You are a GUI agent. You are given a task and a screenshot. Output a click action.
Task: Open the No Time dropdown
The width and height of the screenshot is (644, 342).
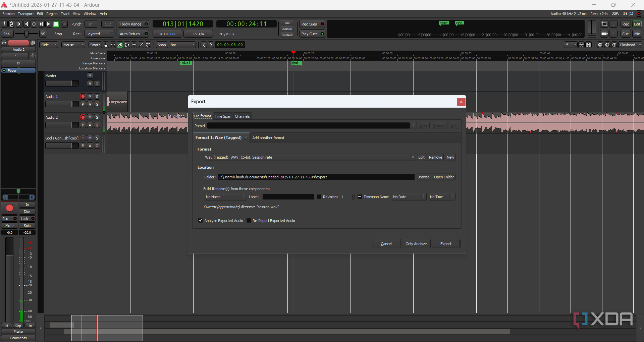click(441, 197)
